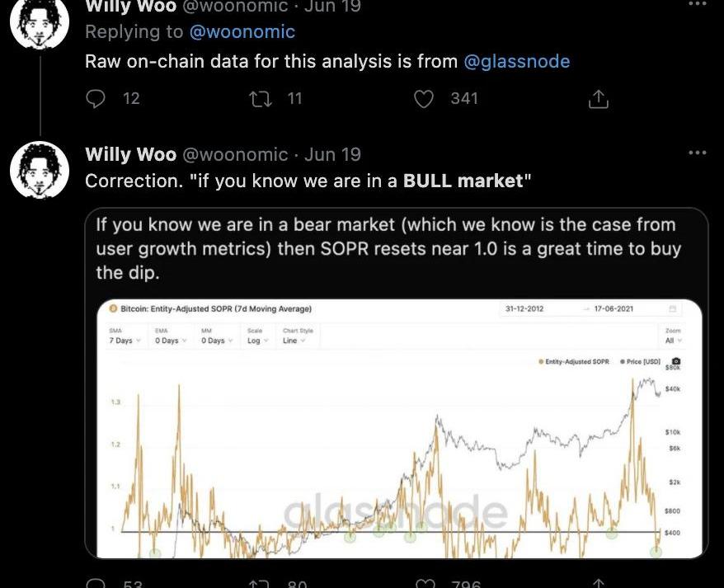This screenshot has width=724, height=588.
Task: Open the SMA 7 Days dropdown
Action: coord(125,341)
